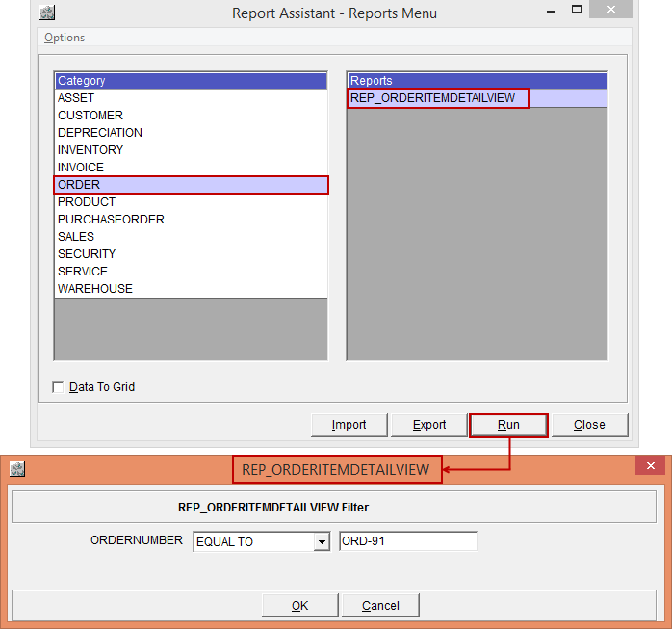Open the EQUAL TO operator dropdown
Viewport: 672px width, 629px height.
(322, 542)
